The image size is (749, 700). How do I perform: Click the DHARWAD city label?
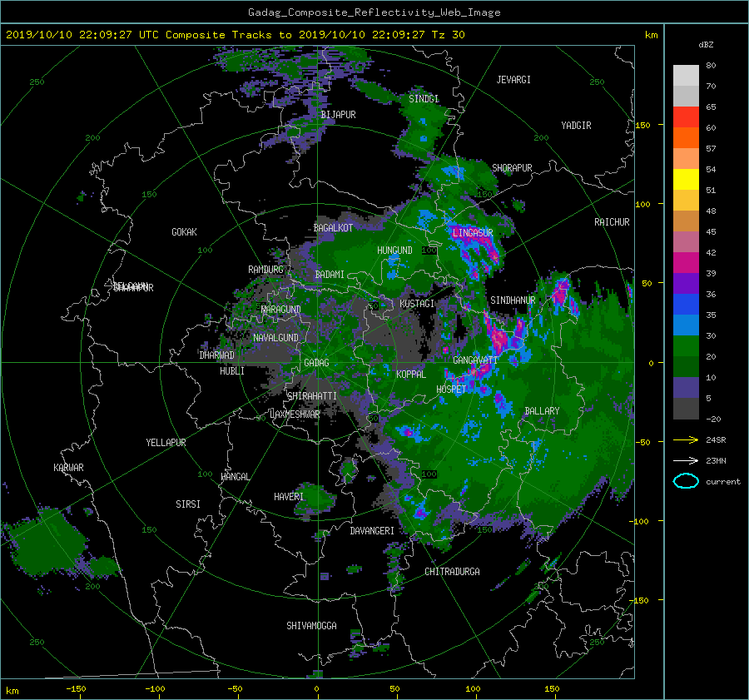pos(216,355)
